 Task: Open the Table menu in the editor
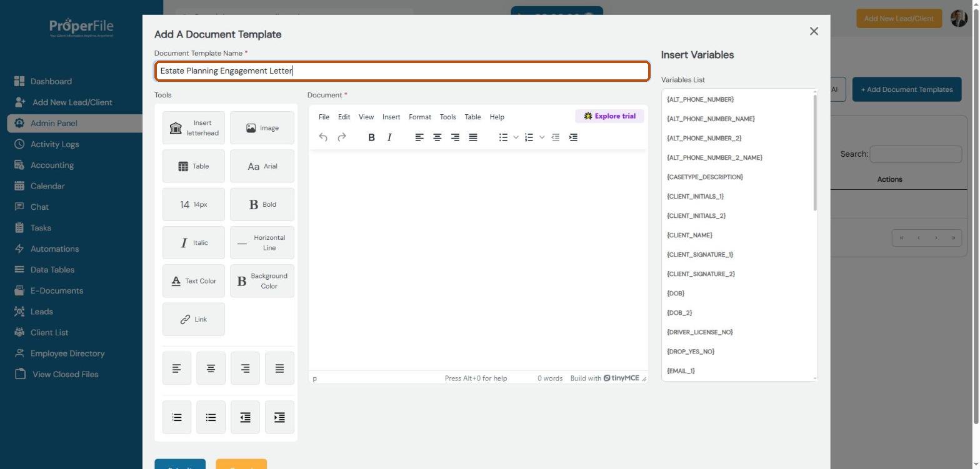point(472,117)
